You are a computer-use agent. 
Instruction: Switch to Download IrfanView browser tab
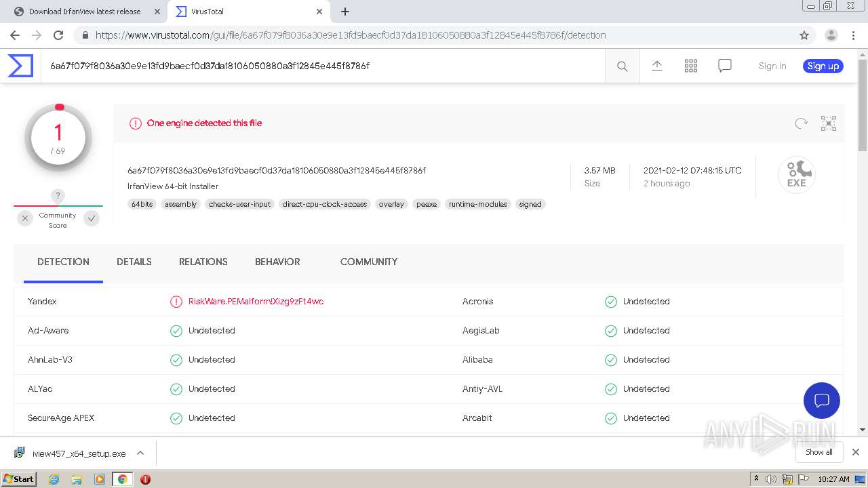click(85, 12)
